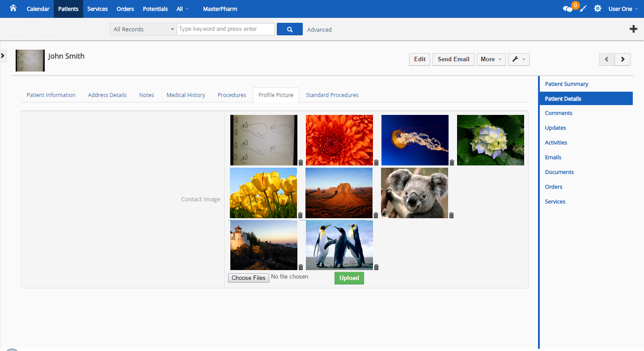Delete the orange chrysanthemum image
Image resolution: width=644 pixels, height=351 pixels.
(376, 162)
